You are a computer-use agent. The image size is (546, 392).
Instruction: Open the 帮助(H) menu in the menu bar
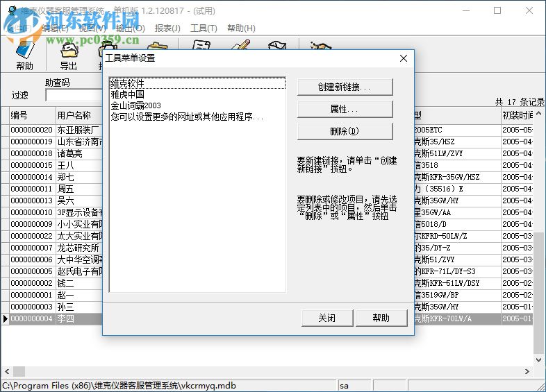point(241,28)
